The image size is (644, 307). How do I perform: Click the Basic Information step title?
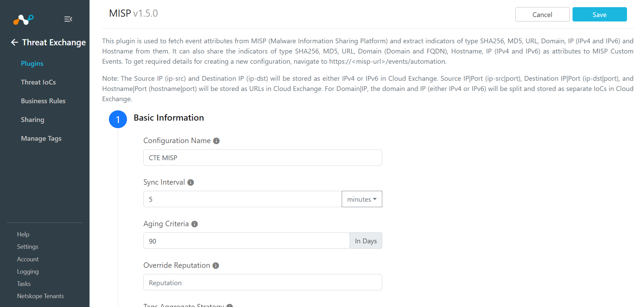169,118
